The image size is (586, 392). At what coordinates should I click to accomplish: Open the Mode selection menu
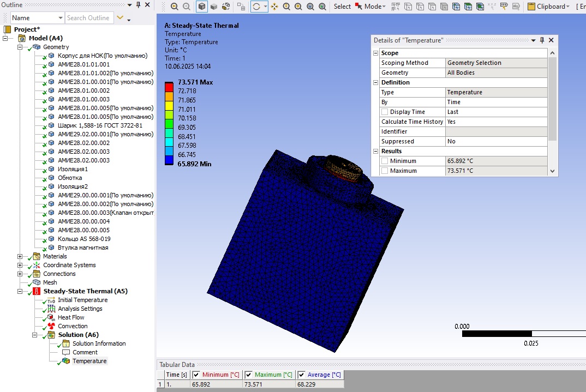pos(375,7)
